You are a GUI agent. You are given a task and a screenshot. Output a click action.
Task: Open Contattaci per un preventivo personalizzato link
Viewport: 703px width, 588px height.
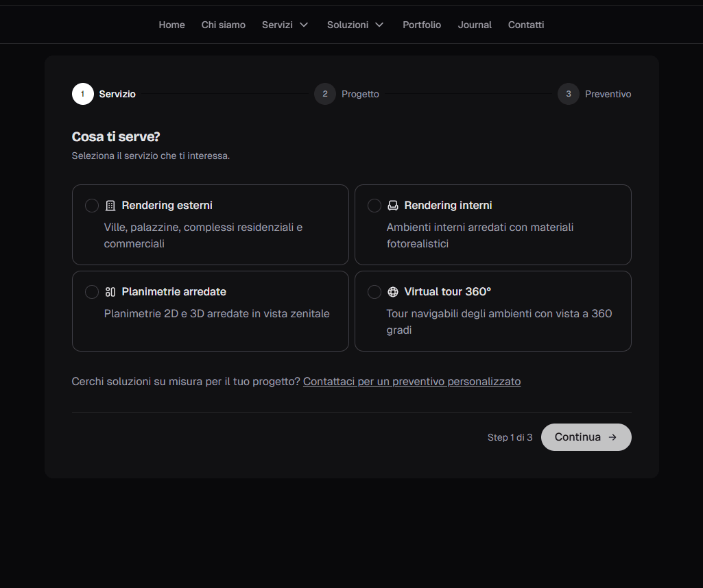pos(412,382)
